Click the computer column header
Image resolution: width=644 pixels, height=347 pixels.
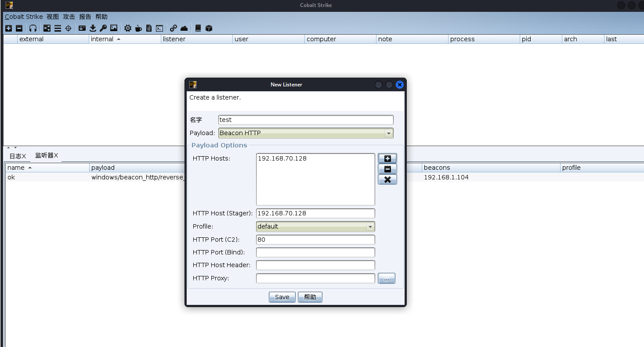point(340,39)
